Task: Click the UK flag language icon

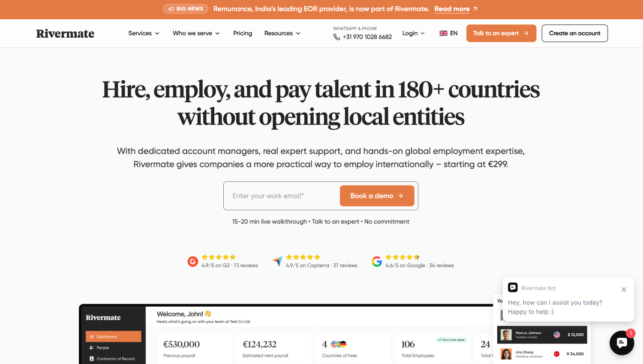Action: 443,33
